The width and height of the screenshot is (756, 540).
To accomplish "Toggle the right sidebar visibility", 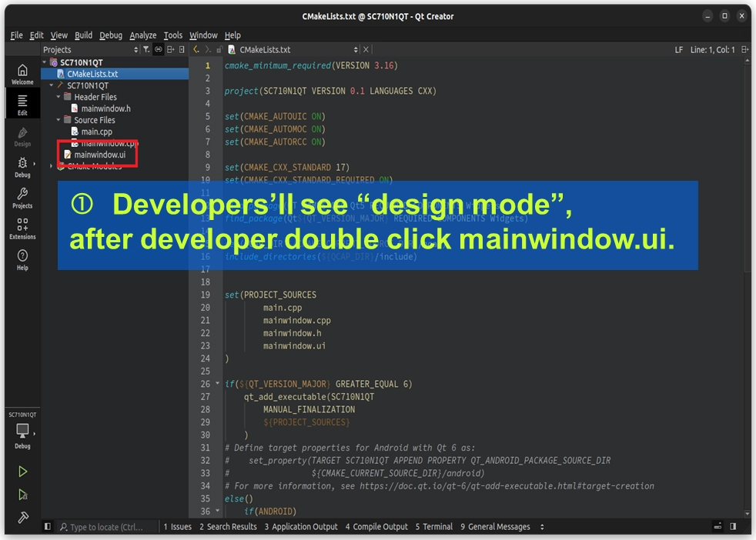I will coord(733,526).
